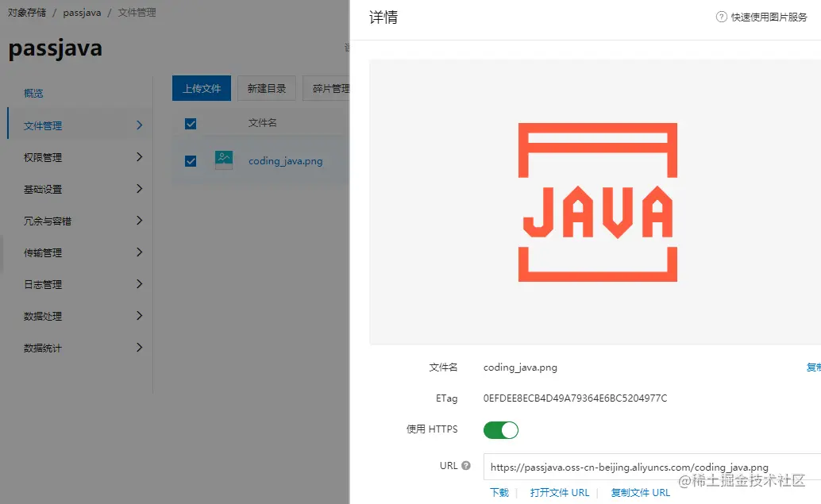Uncheck the select-all checkbox beside 文件名
821x504 pixels.
(x=191, y=124)
